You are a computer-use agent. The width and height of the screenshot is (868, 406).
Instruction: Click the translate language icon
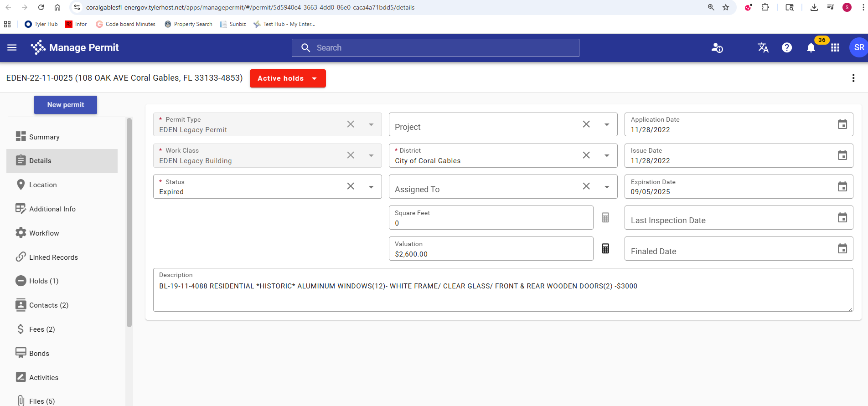pyautogui.click(x=763, y=48)
